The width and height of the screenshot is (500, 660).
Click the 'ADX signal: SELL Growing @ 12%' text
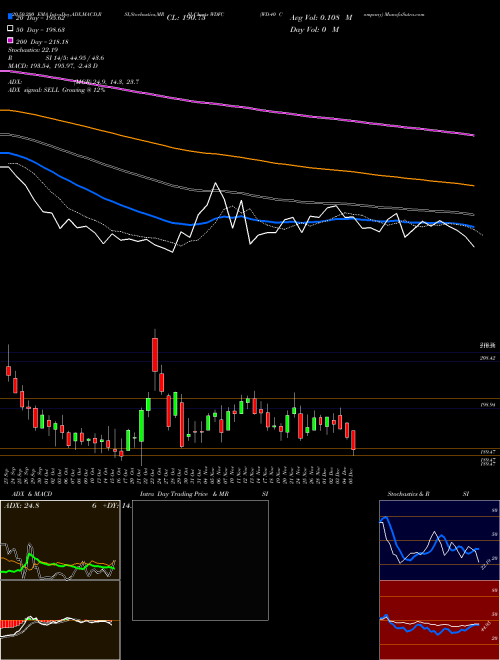56,90
